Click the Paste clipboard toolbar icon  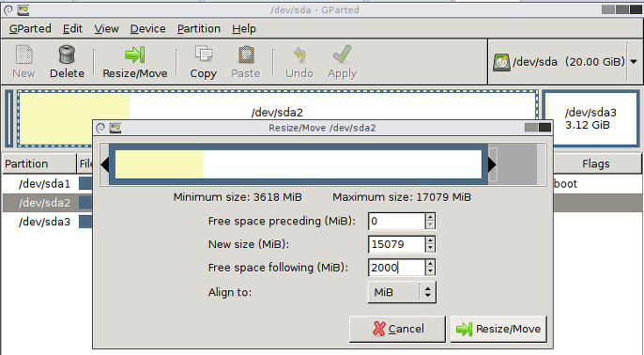[246, 54]
